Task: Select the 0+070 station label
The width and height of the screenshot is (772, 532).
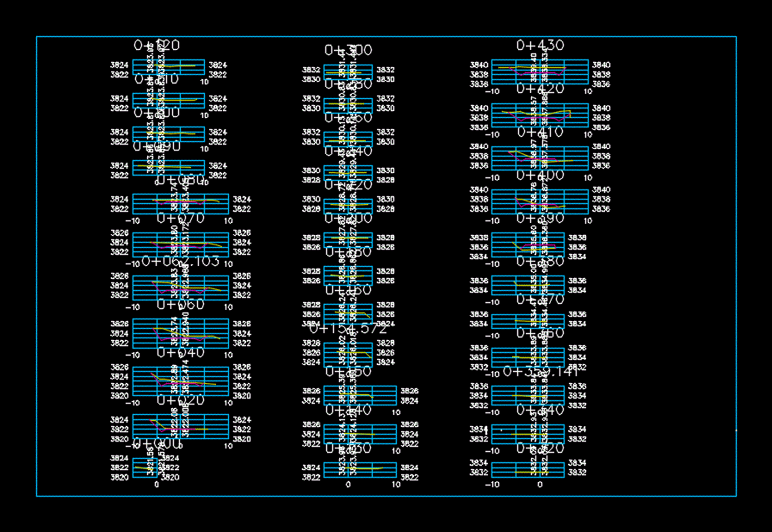Action: (180, 218)
